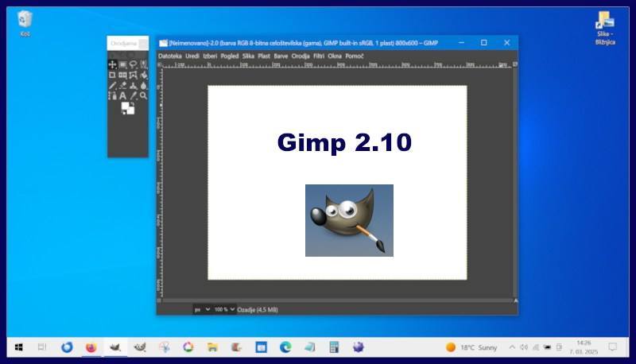The image size is (636, 364).
Task: Open image menu button at ruler origin
Action: coord(160,64)
